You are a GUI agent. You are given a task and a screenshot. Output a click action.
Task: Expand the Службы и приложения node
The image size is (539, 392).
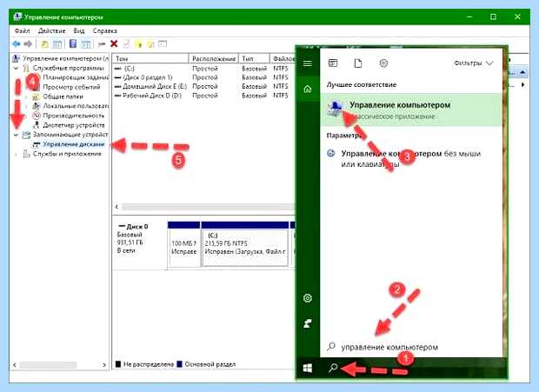tap(16, 154)
